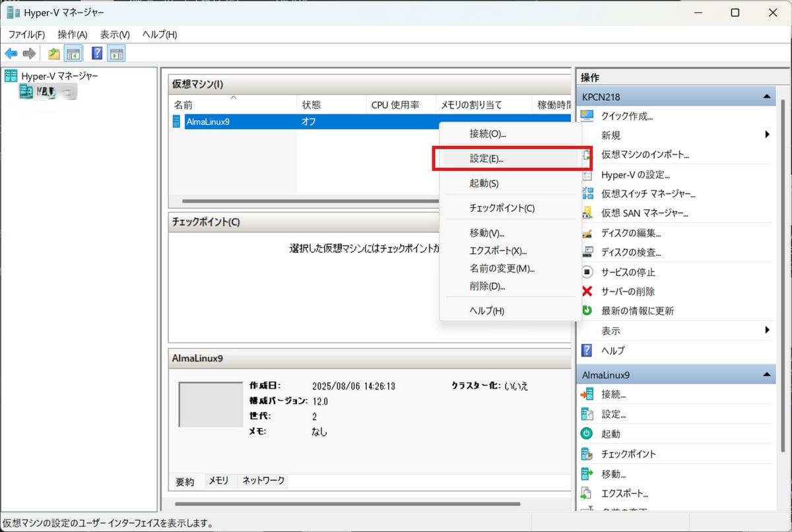Click the green 起動 power icon in actions
Image resolution: width=792 pixels, height=532 pixels.
coord(587,434)
